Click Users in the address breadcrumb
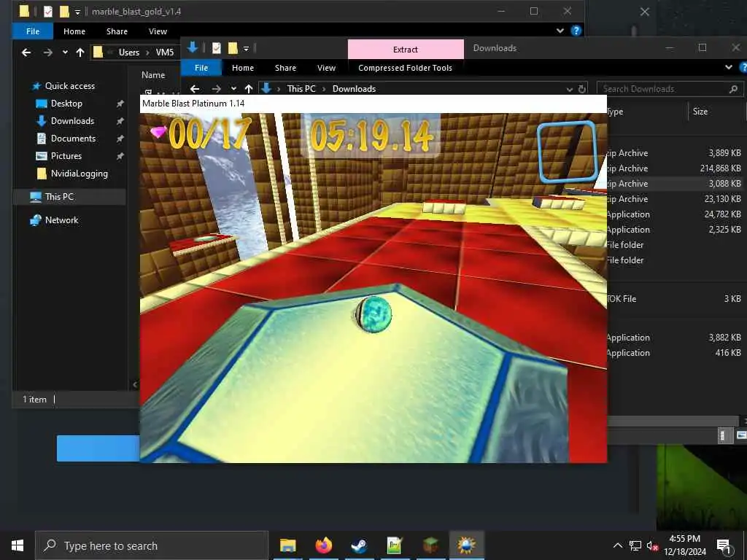 click(x=128, y=52)
